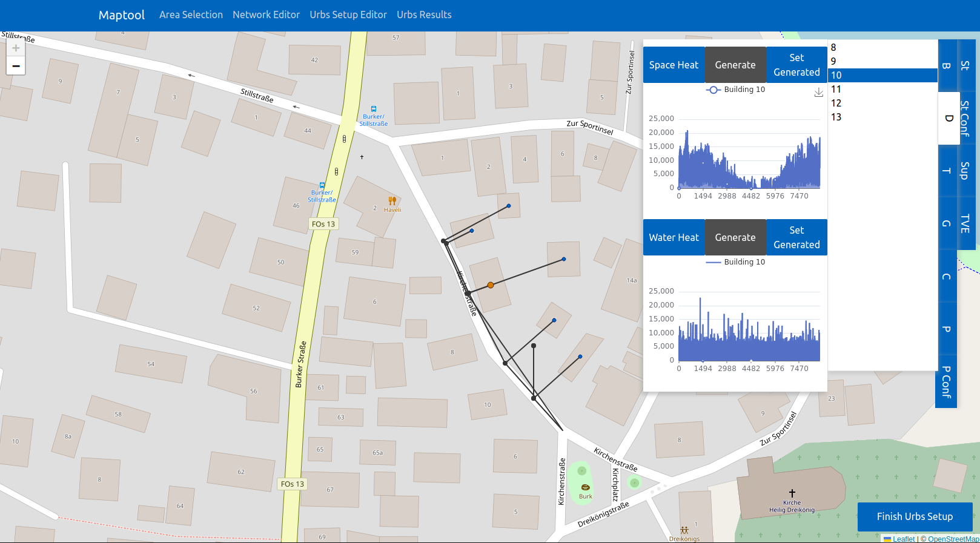Viewport: 980px width, 543px height.
Task: Switch to the St side tab
Action: pyautogui.click(x=965, y=66)
